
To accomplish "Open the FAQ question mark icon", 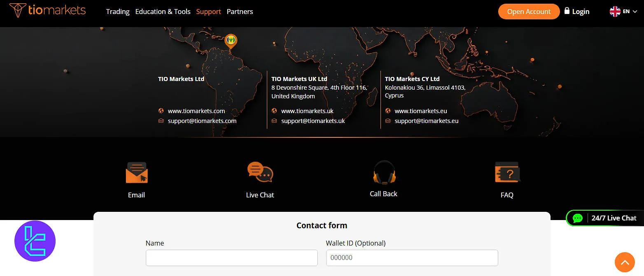I will (507, 172).
